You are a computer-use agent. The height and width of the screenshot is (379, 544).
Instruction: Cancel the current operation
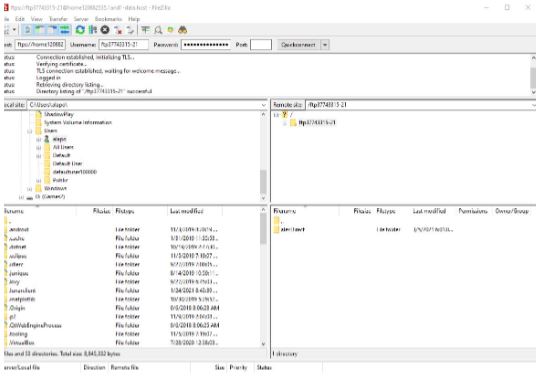pos(105,30)
